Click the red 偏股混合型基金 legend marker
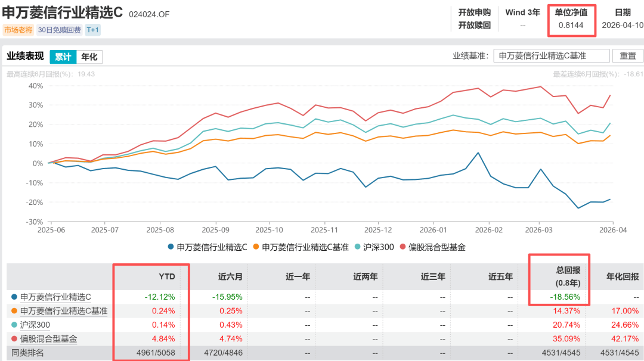Screen dimensions: 644x361 [404, 247]
